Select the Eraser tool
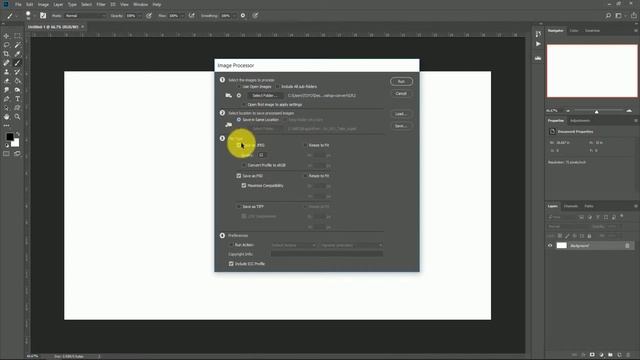The width and height of the screenshot is (640, 360). pos(6,81)
